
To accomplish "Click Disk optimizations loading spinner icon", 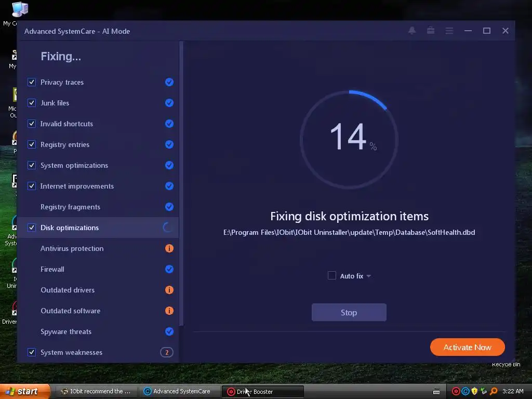I will pos(168,228).
